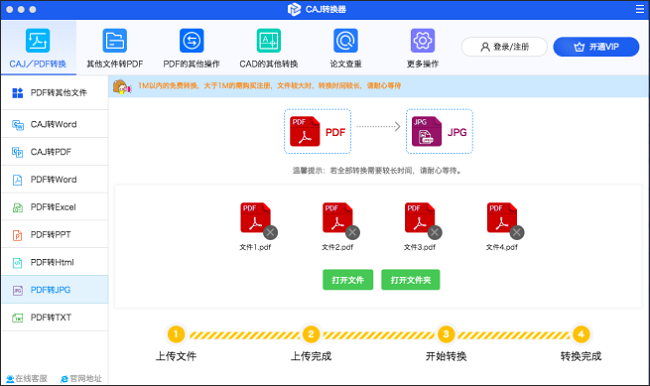650x386 pixels.
Task: Select PDF转TXT in the sidebar
Action: click(x=54, y=318)
